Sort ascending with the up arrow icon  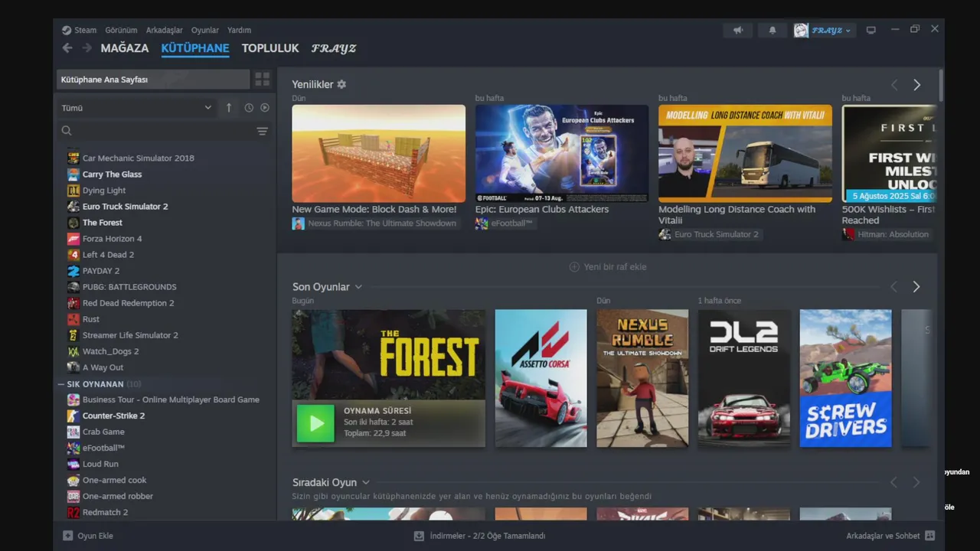[x=229, y=108]
